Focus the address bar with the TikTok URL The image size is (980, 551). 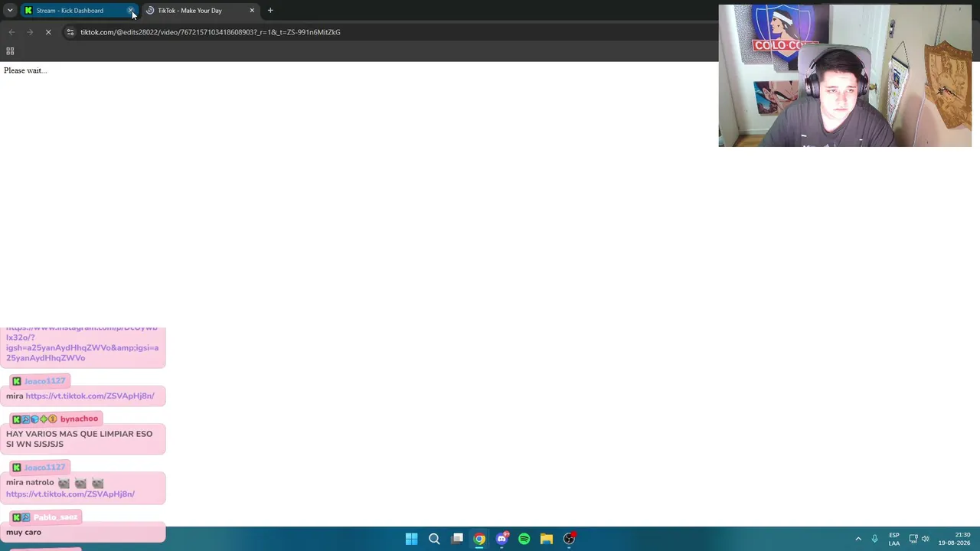(211, 32)
